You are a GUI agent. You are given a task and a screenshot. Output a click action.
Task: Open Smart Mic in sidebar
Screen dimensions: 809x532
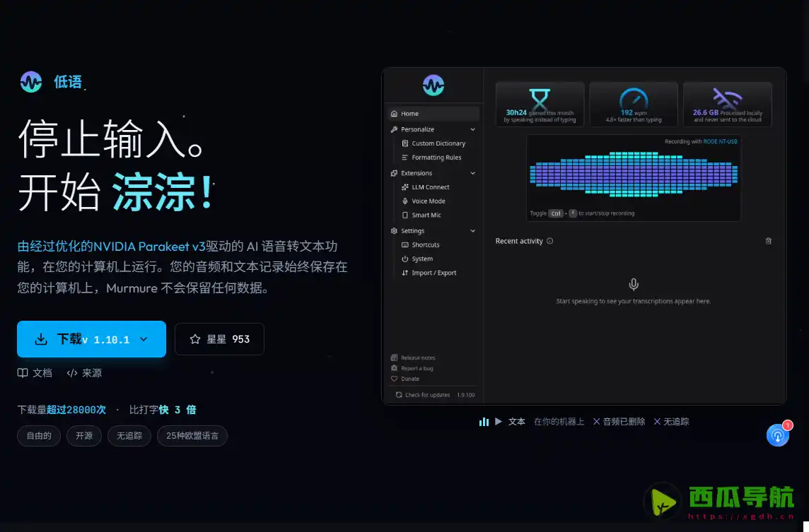click(x=426, y=215)
